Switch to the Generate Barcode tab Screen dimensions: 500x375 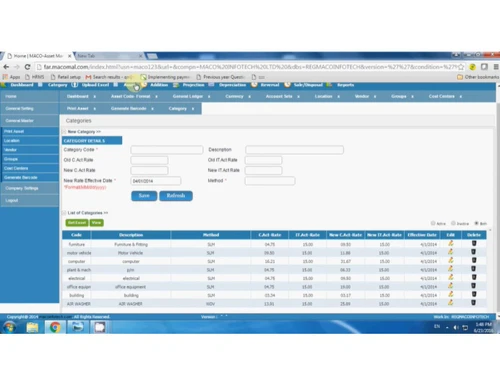(x=128, y=109)
